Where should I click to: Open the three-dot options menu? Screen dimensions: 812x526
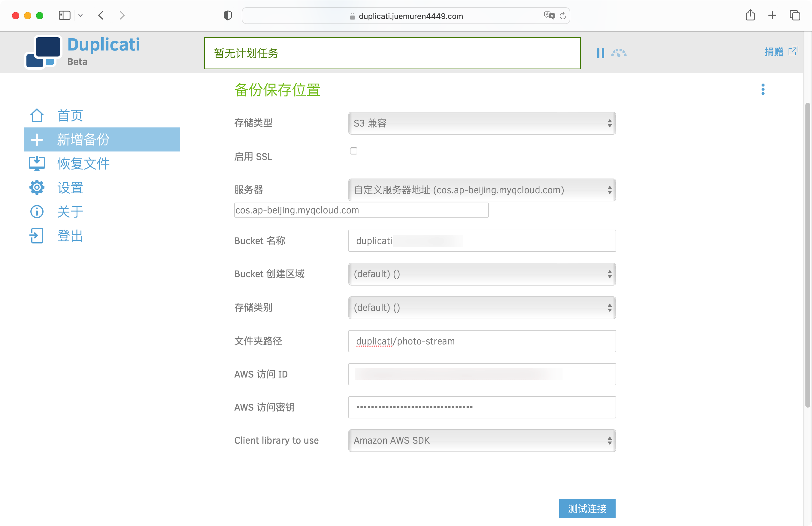click(x=763, y=90)
